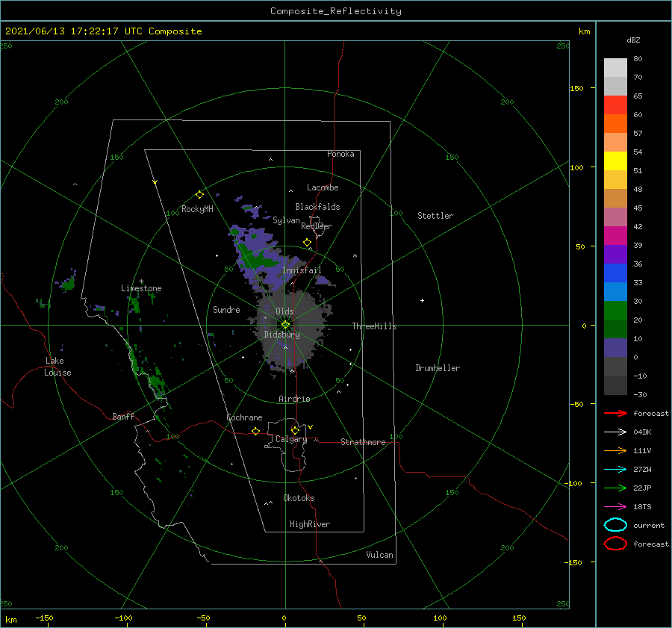Screen dimensions: 672x628
Task: Click the bright red swatch below the 65 label
Action: tap(615, 105)
